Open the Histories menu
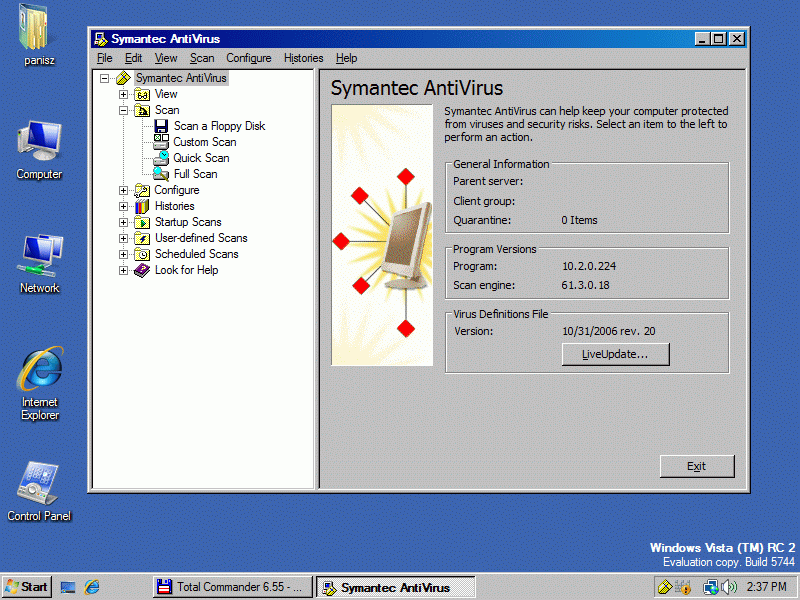800x600 pixels. (304, 58)
